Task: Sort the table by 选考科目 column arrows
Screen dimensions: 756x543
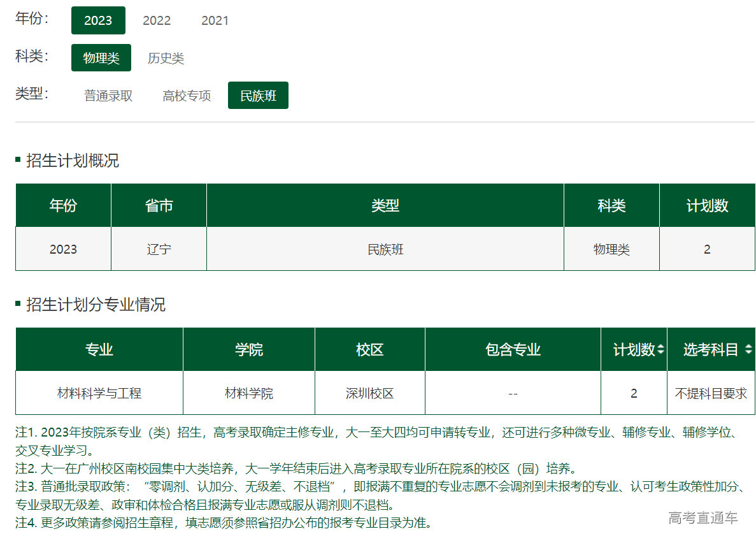Action: (749, 349)
